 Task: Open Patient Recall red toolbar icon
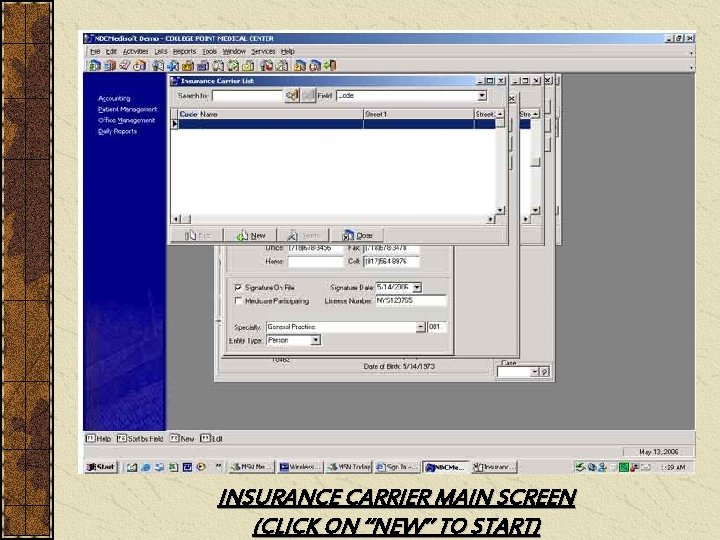click(266, 66)
